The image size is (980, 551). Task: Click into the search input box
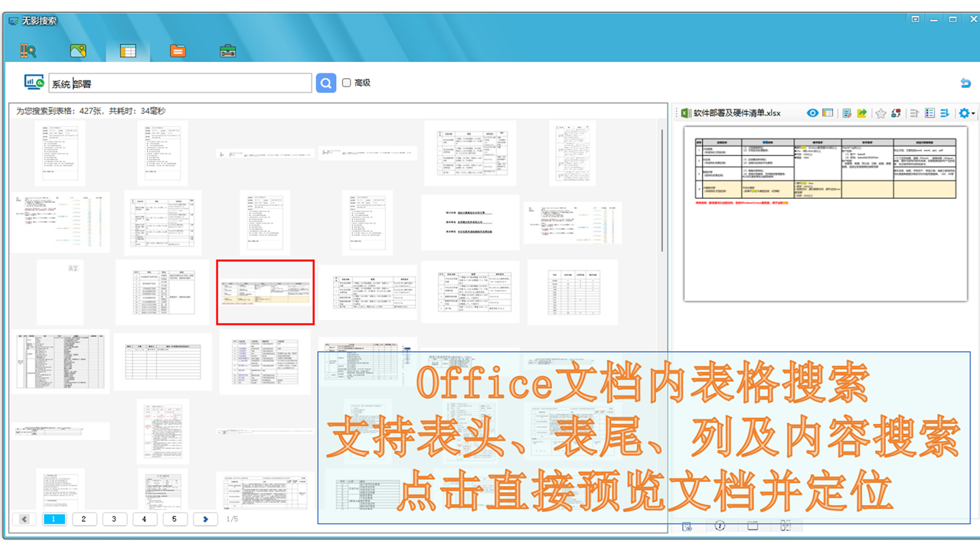(180, 83)
